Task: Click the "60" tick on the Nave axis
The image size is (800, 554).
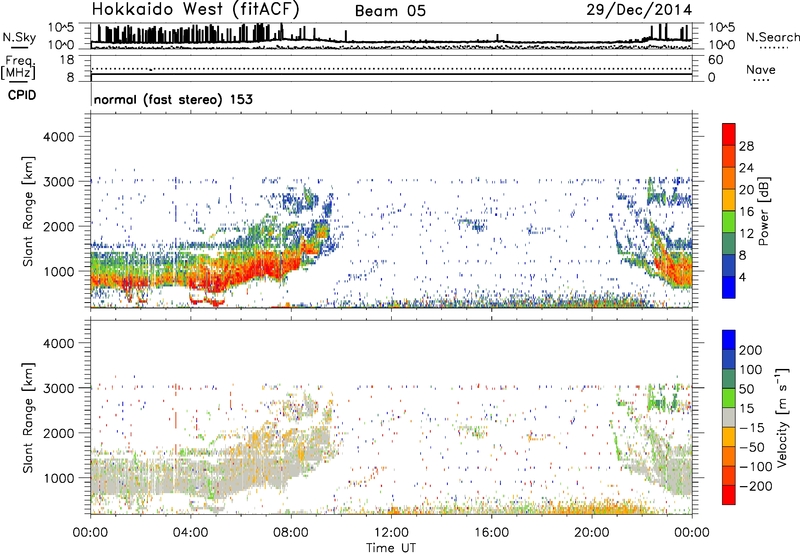Action: (x=715, y=60)
